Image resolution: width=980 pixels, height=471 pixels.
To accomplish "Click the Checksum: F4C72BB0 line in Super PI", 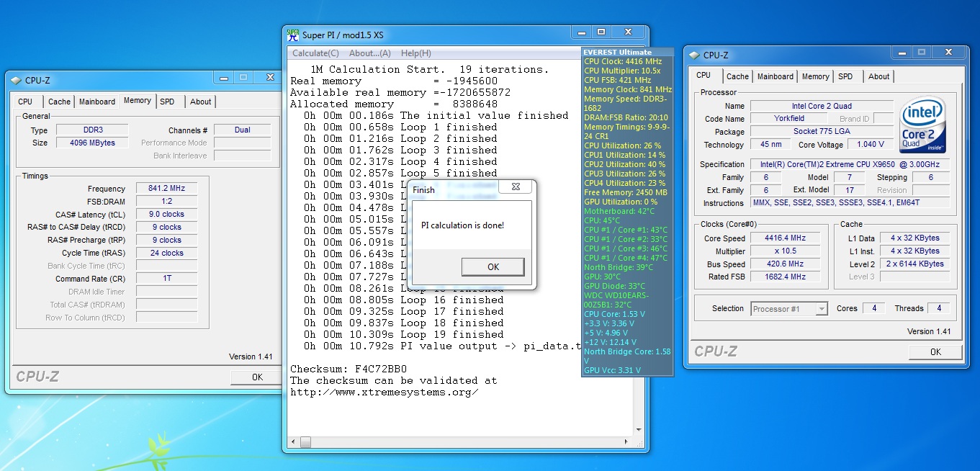I will point(349,369).
